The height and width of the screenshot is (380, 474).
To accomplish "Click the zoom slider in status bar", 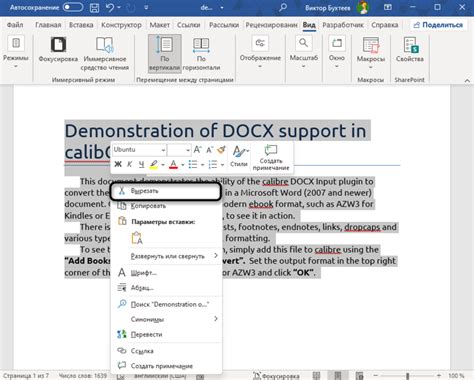I will pos(407,376).
